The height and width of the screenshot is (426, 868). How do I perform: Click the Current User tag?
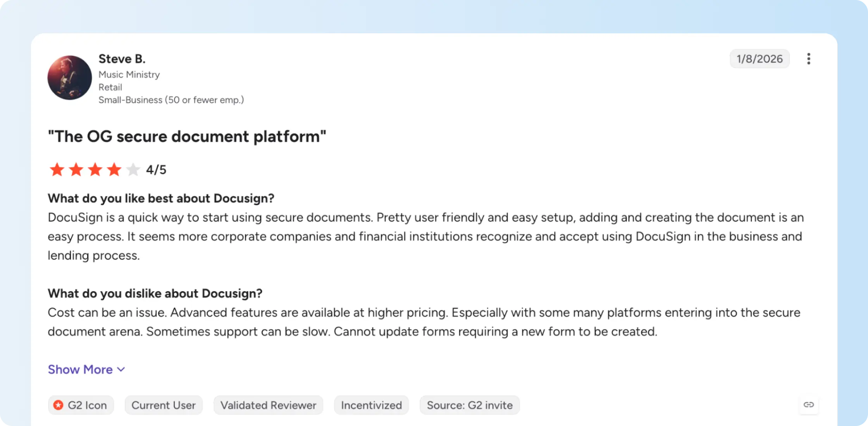[164, 405]
